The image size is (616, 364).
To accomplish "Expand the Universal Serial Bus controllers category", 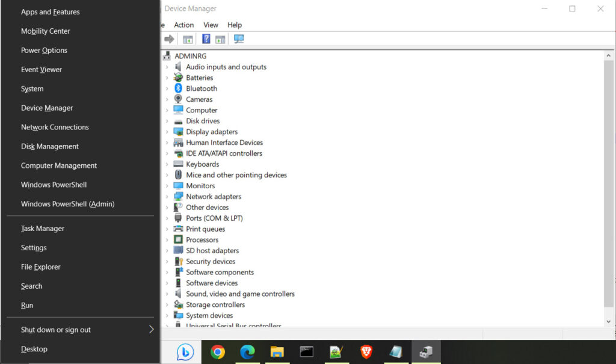I will pyautogui.click(x=167, y=325).
